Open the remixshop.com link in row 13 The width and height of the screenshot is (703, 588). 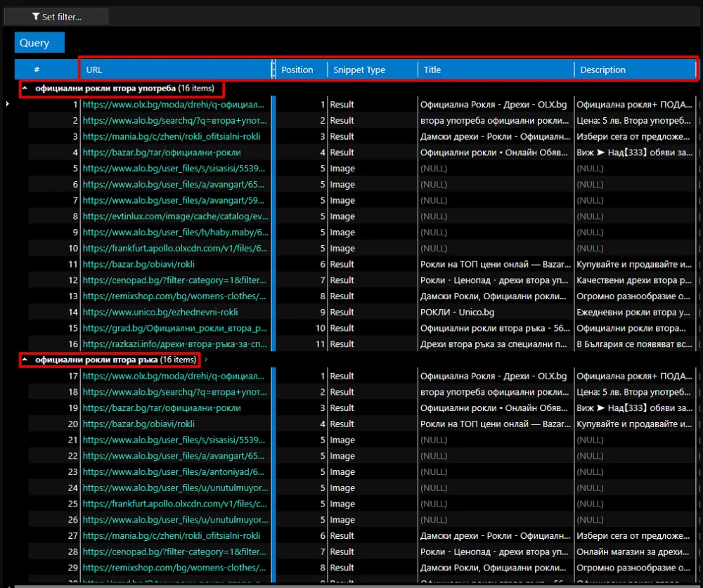[174, 296]
